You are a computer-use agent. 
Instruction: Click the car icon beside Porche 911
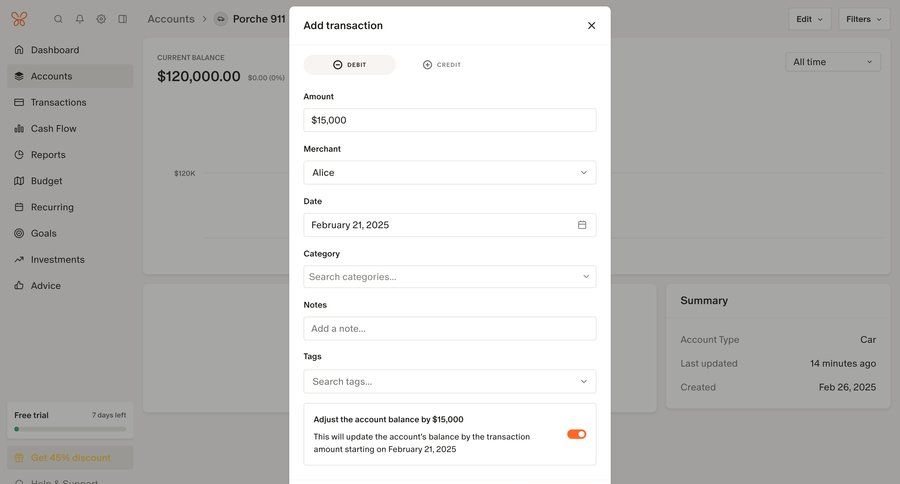pos(220,19)
